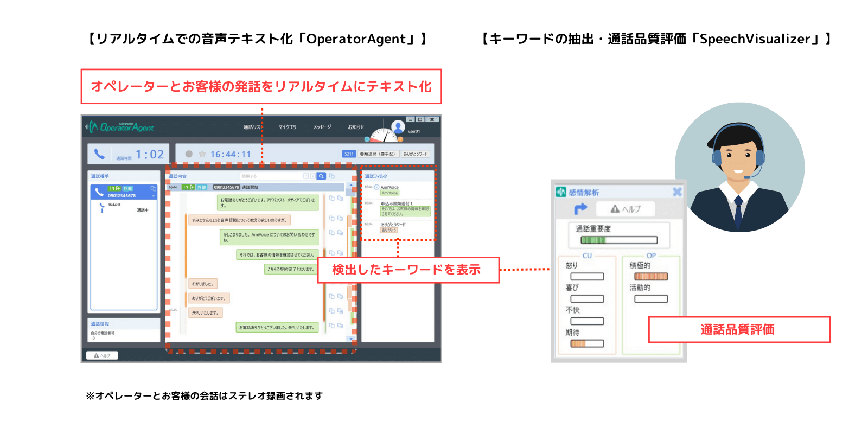This screenshot has width=868, height=434.
Task: Click the 自分の電話番号 field in 通話情報
Action: 124,335
